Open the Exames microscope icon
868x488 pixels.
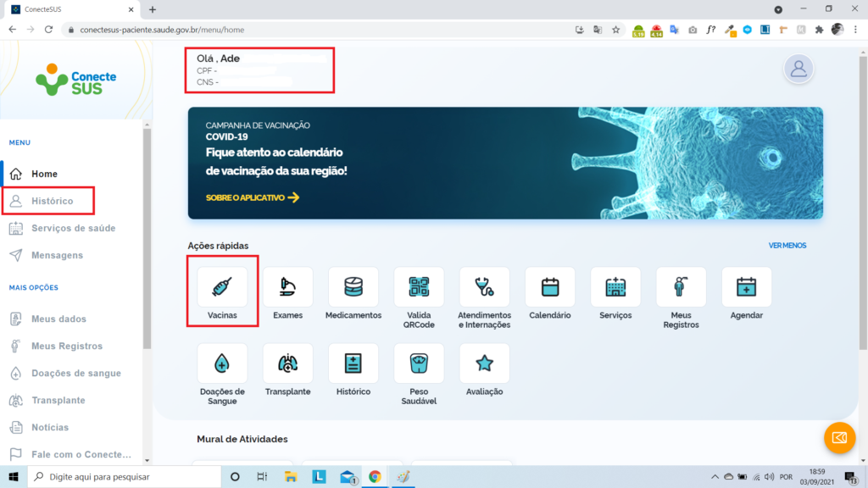(x=287, y=287)
